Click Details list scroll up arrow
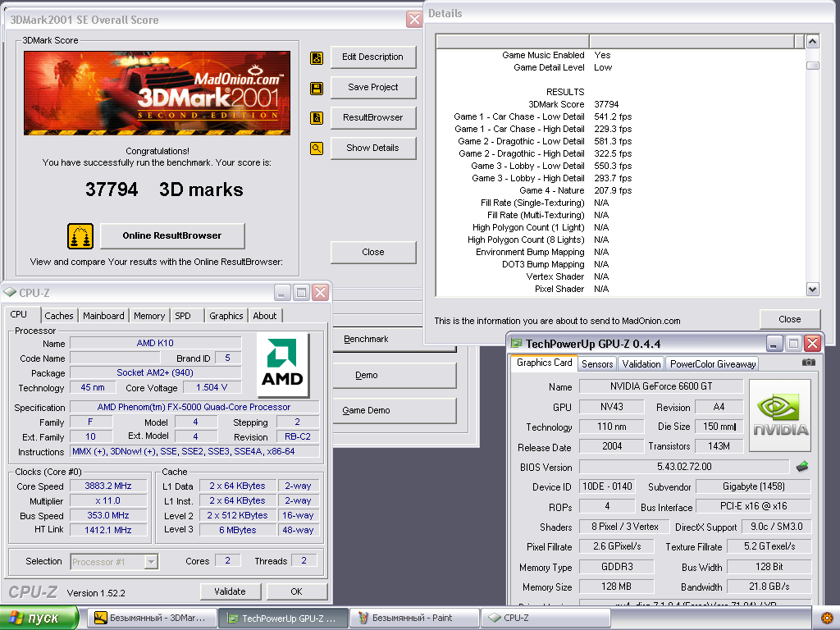Viewport: 840px width, 630px height. (812, 42)
